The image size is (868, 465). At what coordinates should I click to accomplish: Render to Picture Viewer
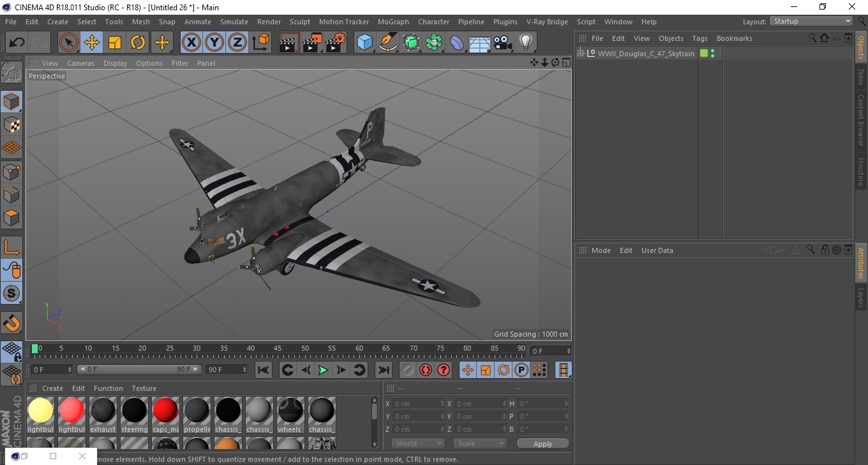pos(313,43)
